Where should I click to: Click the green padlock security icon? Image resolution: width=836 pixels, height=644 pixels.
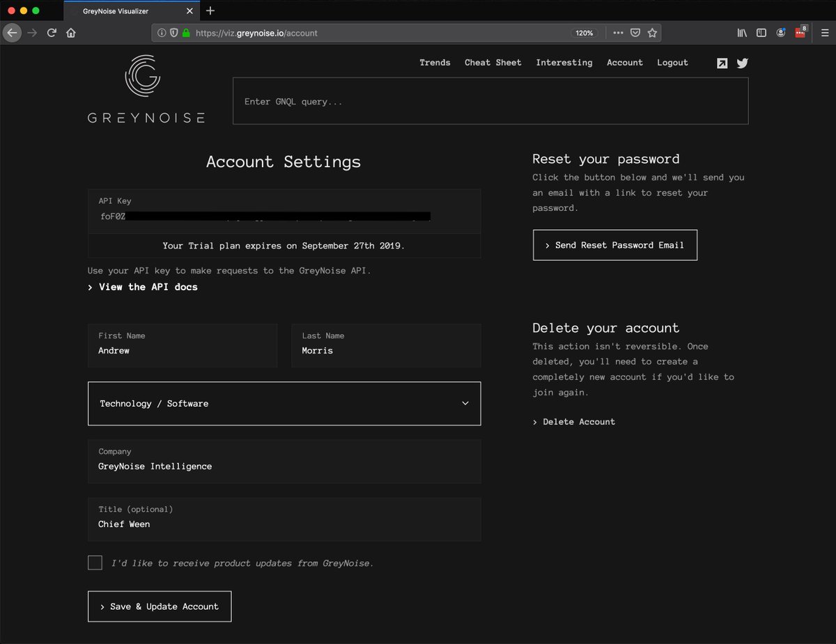pyautogui.click(x=186, y=33)
